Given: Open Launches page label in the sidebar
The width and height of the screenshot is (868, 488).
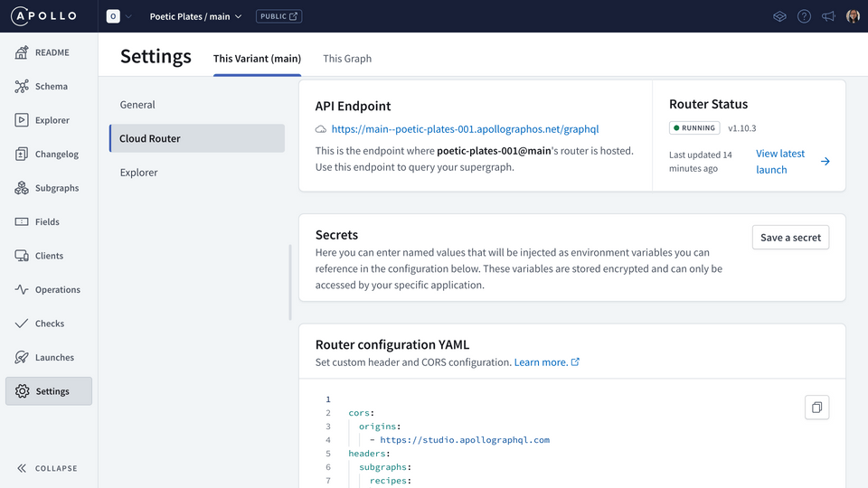Looking at the screenshot, I should coord(54,358).
